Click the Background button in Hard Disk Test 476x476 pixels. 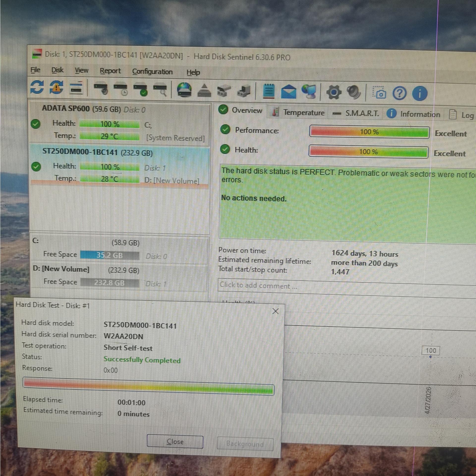coord(245,444)
